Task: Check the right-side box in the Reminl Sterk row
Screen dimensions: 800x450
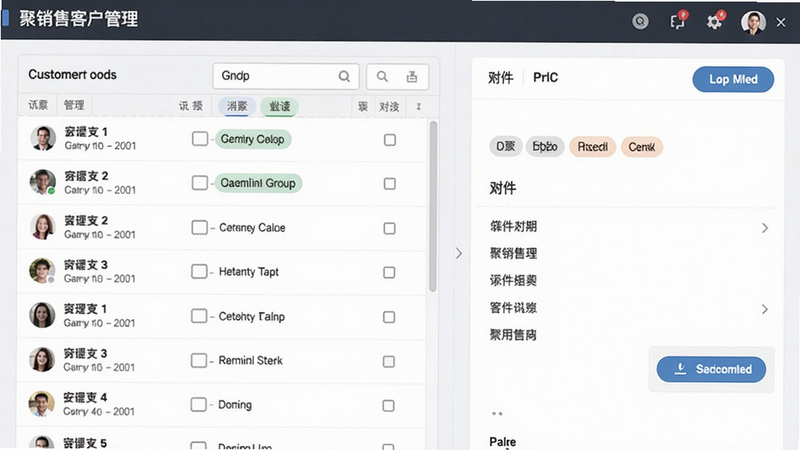Action: [x=389, y=361]
